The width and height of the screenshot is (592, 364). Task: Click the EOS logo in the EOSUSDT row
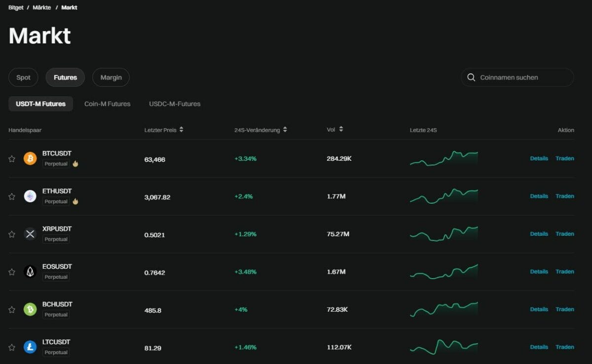click(x=30, y=271)
